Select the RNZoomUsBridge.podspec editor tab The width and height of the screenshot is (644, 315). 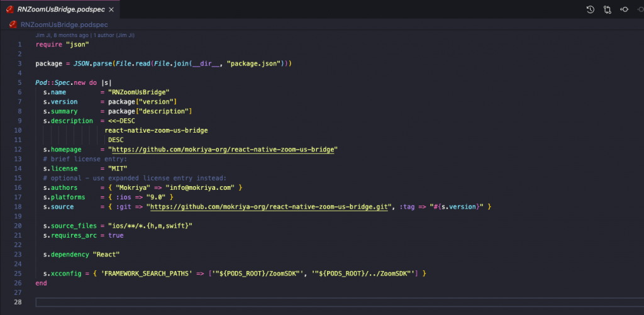pyautogui.click(x=60, y=9)
